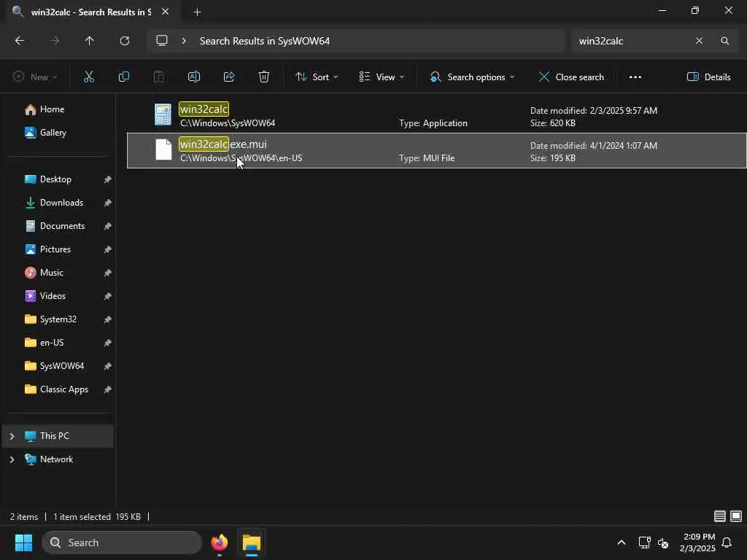The image size is (747, 560).
Task: Select the win32calc.exe.mui file name
Action: (223, 144)
